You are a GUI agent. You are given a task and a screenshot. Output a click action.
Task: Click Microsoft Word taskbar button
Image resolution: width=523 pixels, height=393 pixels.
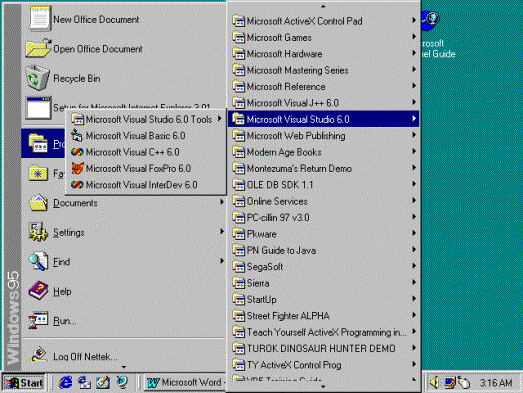pyautogui.click(x=185, y=382)
